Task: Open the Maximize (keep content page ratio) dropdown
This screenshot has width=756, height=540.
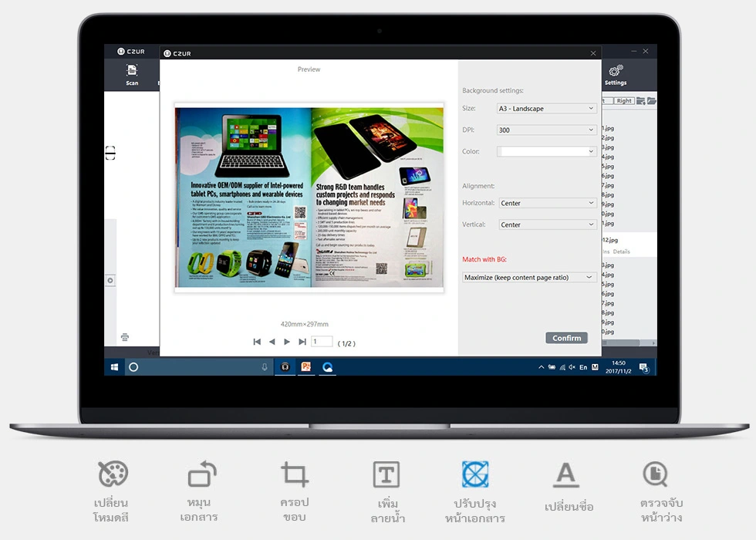Action: 529,277
